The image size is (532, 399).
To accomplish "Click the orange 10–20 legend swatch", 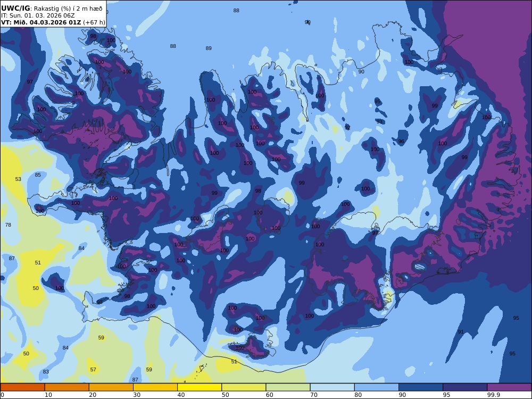I will pos(67,387).
